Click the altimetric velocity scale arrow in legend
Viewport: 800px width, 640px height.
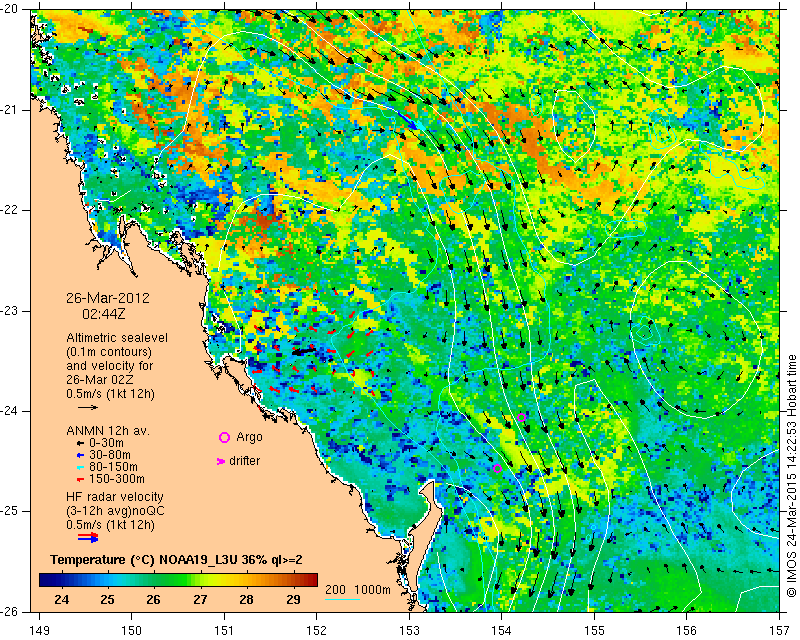tap(88, 407)
